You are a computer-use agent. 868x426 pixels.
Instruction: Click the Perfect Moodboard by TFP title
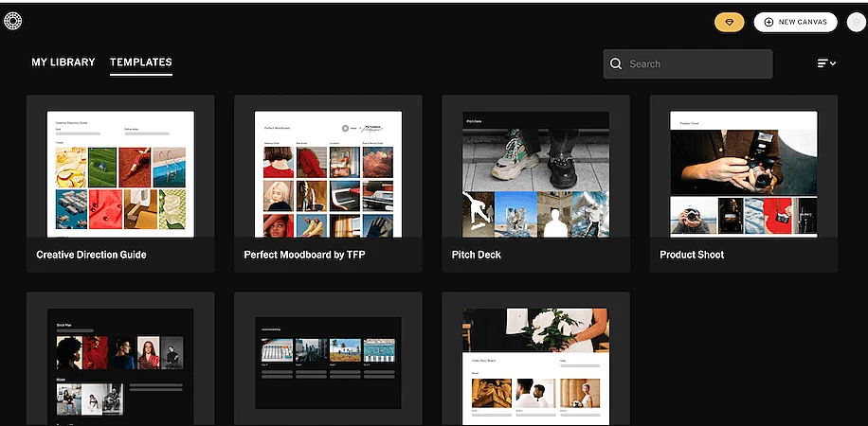[304, 255]
